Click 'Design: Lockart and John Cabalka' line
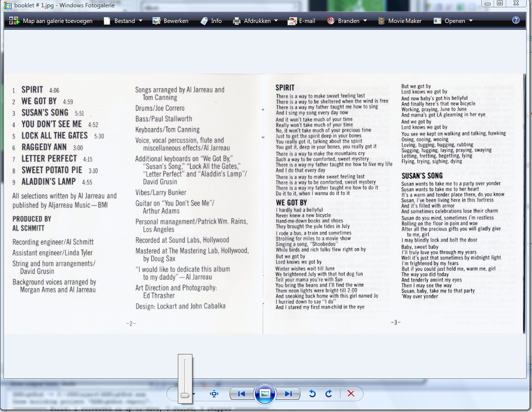The width and height of the screenshot is (532, 412). click(x=180, y=306)
